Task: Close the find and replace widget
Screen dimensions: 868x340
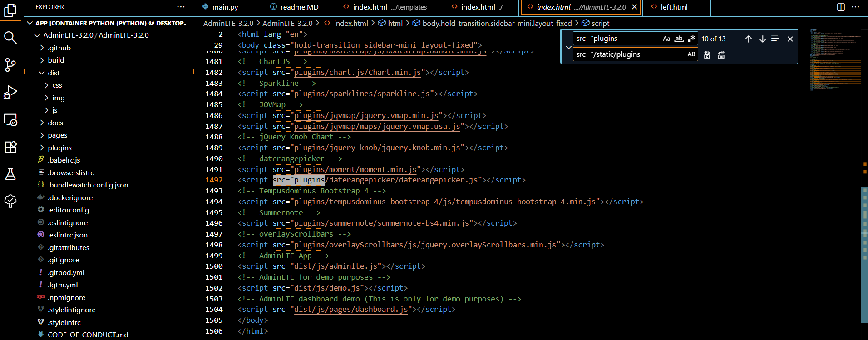Action: coord(790,39)
